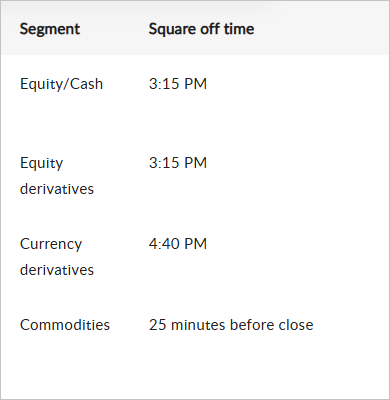Select the Equity derivatives segment cell
The width and height of the screenshot is (390, 400).
[57, 176]
